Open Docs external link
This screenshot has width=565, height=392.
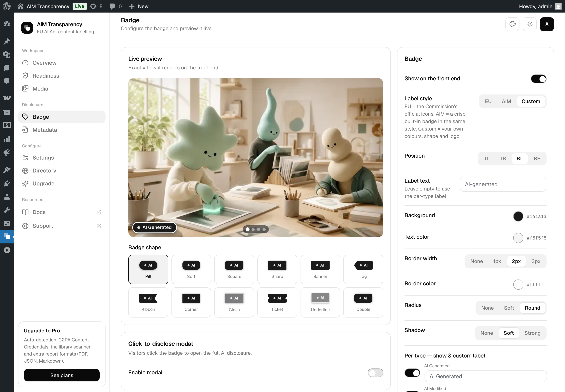(62, 212)
